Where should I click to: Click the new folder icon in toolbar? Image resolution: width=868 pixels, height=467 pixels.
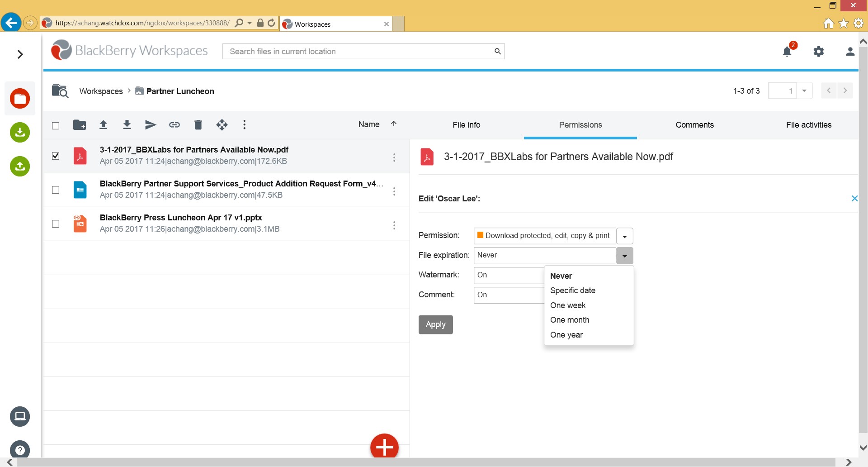pos(80,125)
